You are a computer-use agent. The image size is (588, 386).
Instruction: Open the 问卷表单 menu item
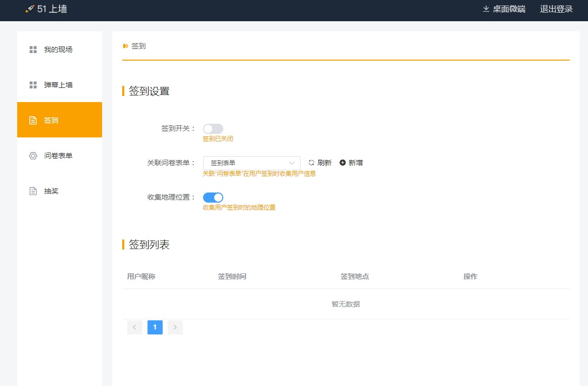[x=60, y=156]
